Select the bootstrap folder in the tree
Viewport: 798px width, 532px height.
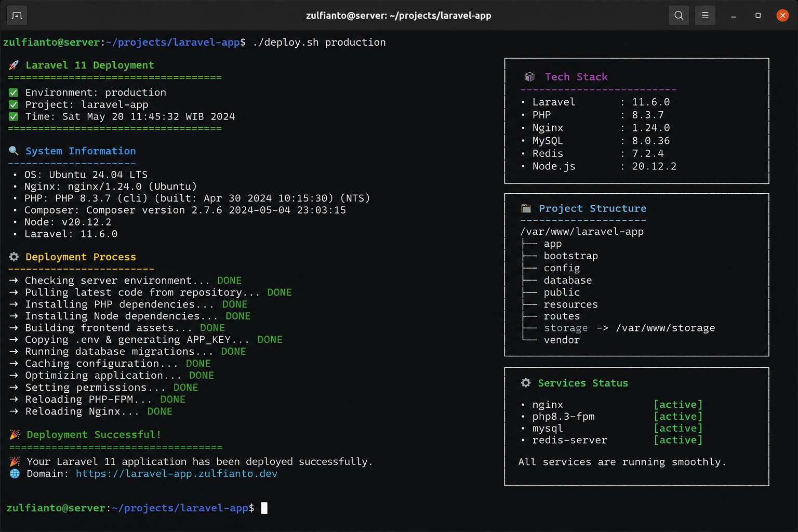[571, 256]
